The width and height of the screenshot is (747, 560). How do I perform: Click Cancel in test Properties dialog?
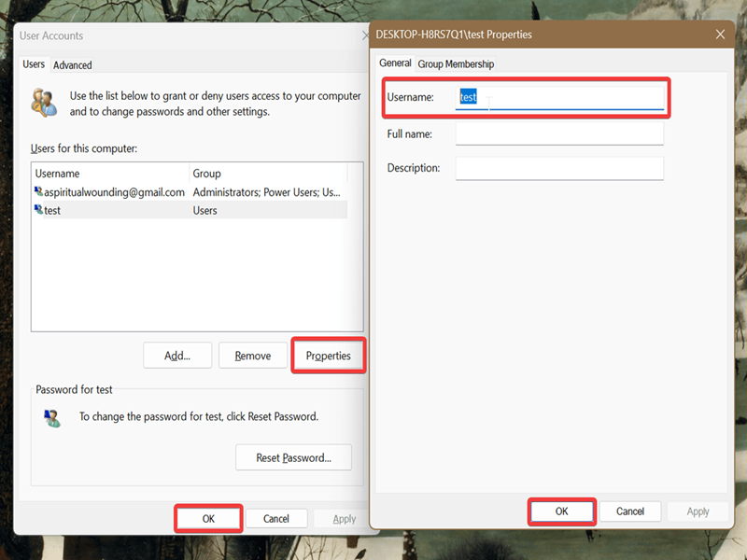[x=629, y=511]
